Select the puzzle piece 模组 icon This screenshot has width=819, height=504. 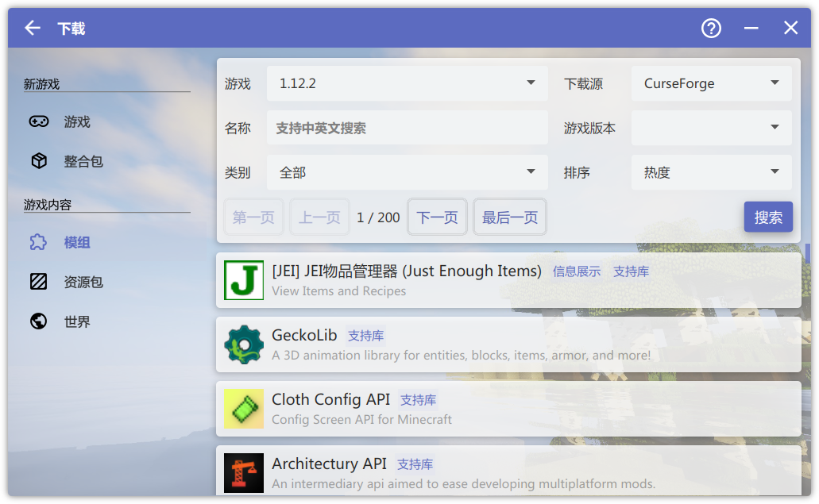click(39, 243)
